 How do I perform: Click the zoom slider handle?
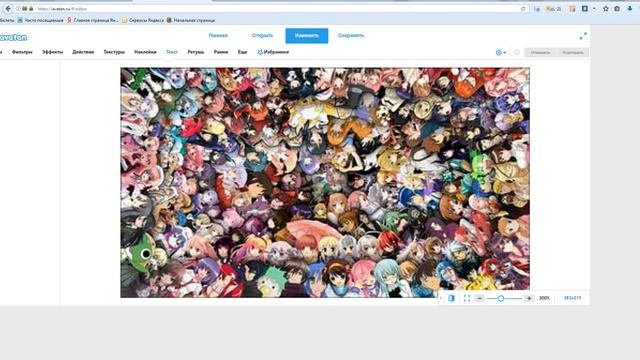point(501,298)
